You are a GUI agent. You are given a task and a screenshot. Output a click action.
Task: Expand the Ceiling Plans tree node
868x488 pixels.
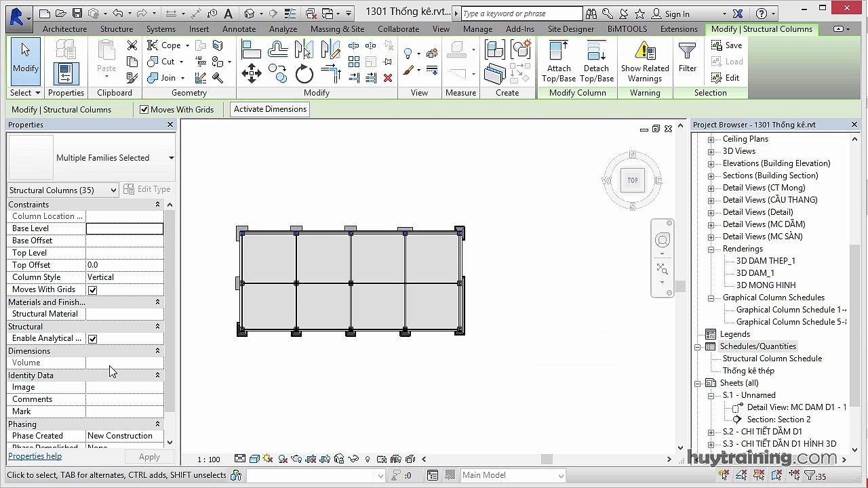[x=711, y=139]
